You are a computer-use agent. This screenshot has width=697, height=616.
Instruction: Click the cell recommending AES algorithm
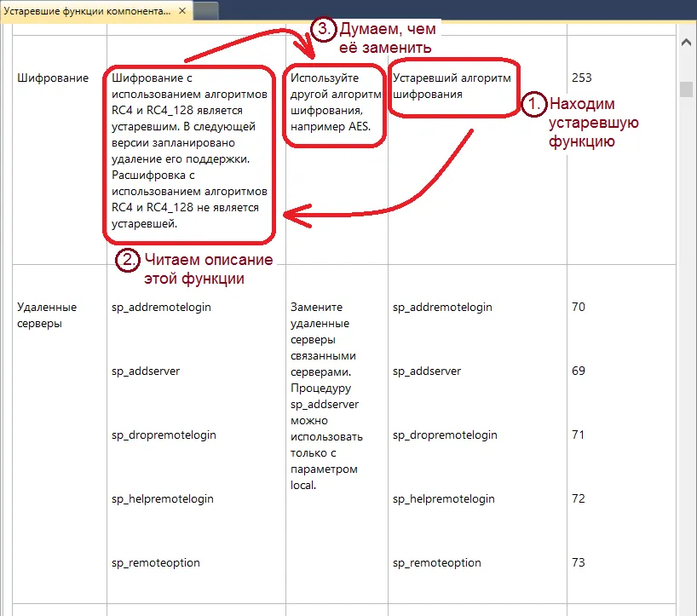pyautogui.click(x=332, y=102)
